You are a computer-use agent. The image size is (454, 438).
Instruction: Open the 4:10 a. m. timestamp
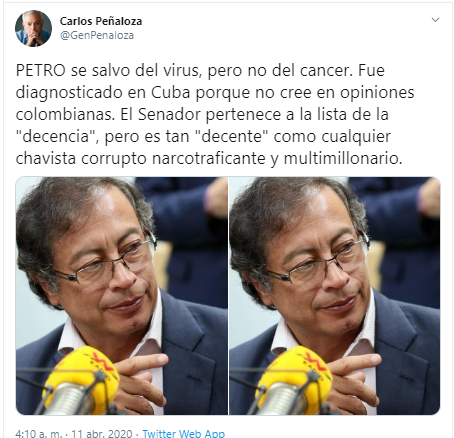(x=39, y=433)
